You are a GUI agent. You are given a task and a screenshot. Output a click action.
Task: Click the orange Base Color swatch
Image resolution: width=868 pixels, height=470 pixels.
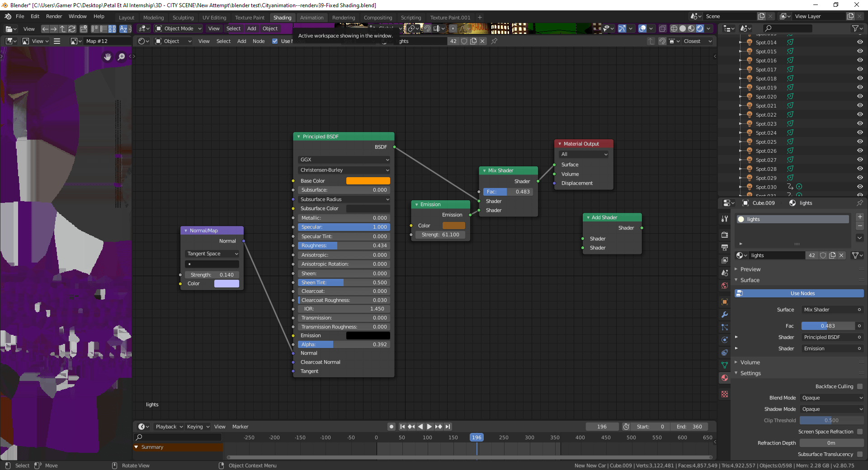tap(368, 180)
